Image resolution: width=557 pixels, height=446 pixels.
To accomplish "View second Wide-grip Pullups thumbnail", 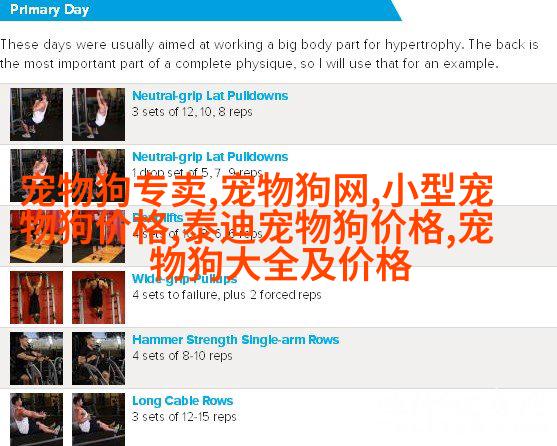I will (98, 298).
